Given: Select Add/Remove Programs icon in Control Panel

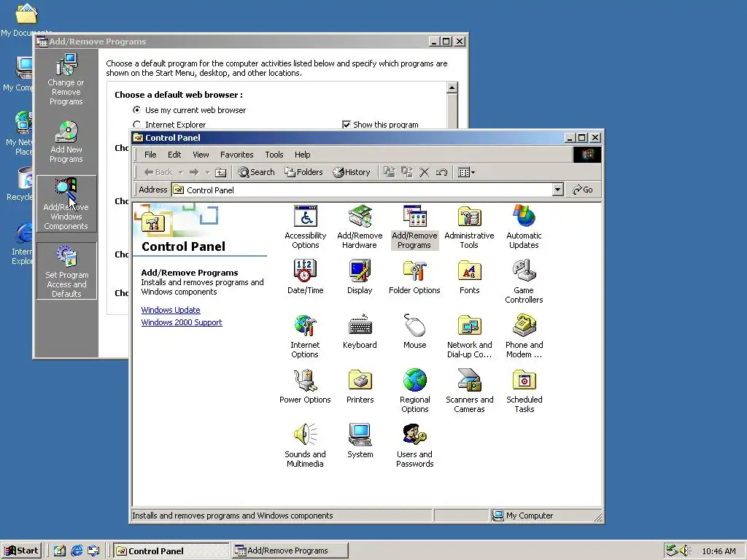Looking at the screenshot, I should point(414,227).
